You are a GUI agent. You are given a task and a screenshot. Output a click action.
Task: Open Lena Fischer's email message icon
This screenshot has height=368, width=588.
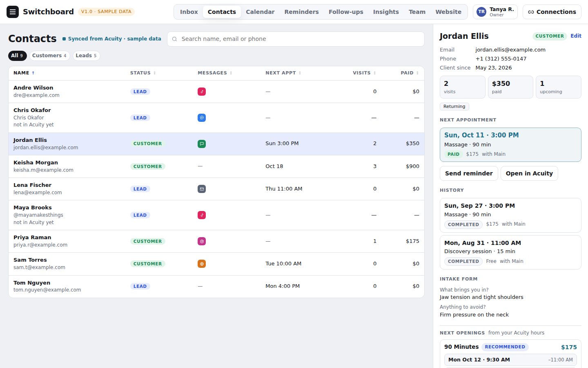[202, 189]
